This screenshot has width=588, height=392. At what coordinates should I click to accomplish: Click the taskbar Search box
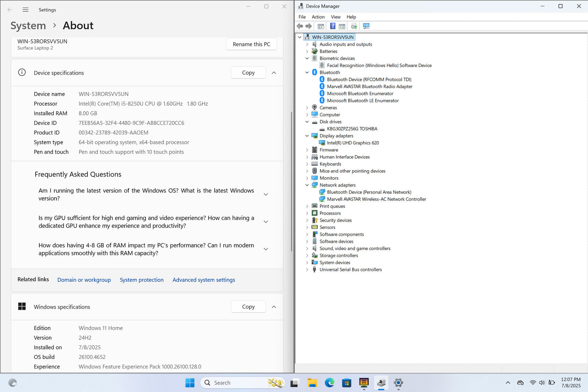[x=235, y=383]
